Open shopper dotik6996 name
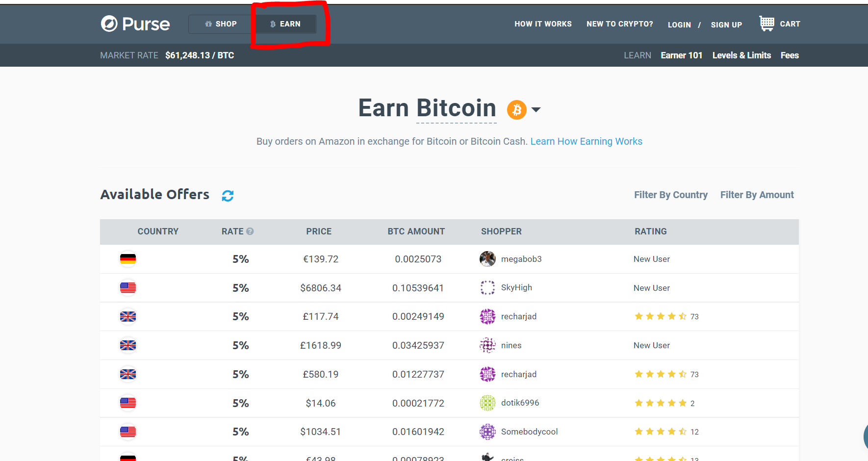Screen dimensions: 868x461 520,403
